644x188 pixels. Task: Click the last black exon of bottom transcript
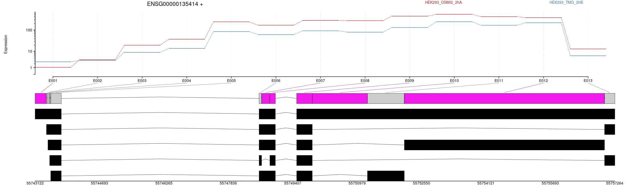[386, 176]
